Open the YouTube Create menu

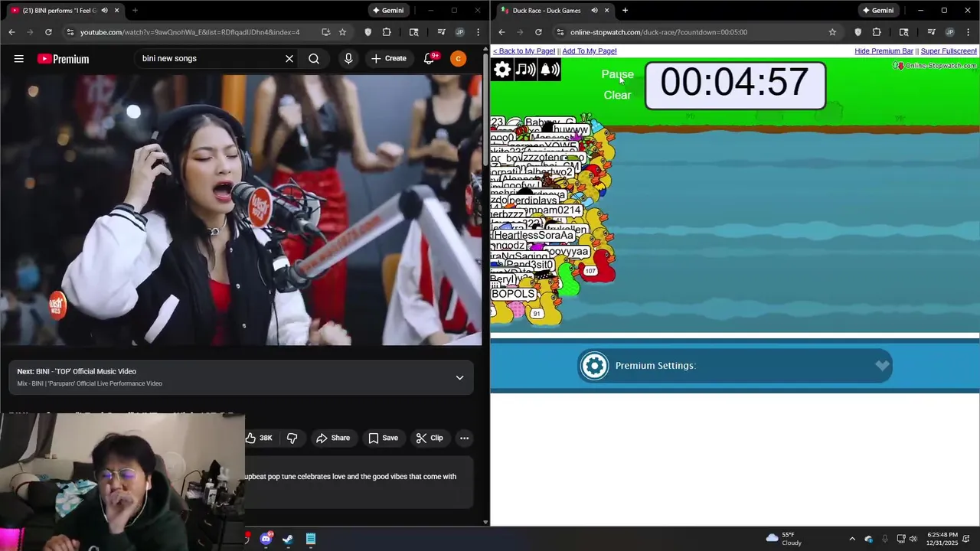click(389, 59)
